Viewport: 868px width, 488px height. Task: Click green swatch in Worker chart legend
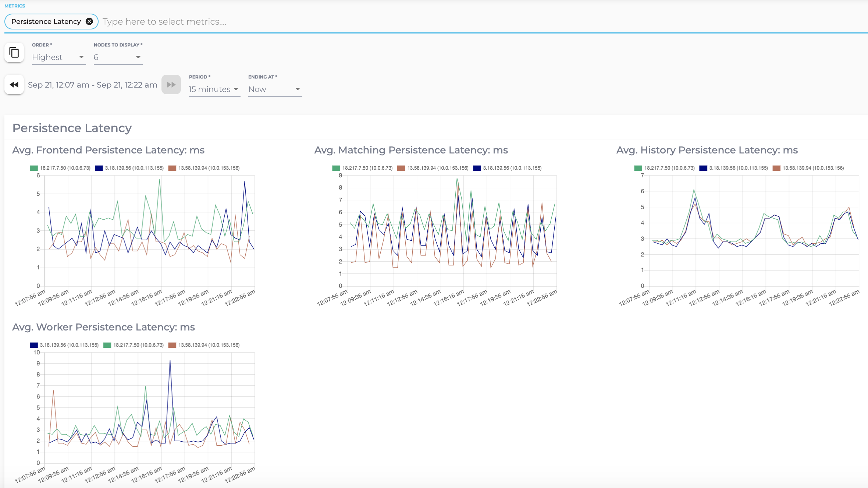[107, 345]
